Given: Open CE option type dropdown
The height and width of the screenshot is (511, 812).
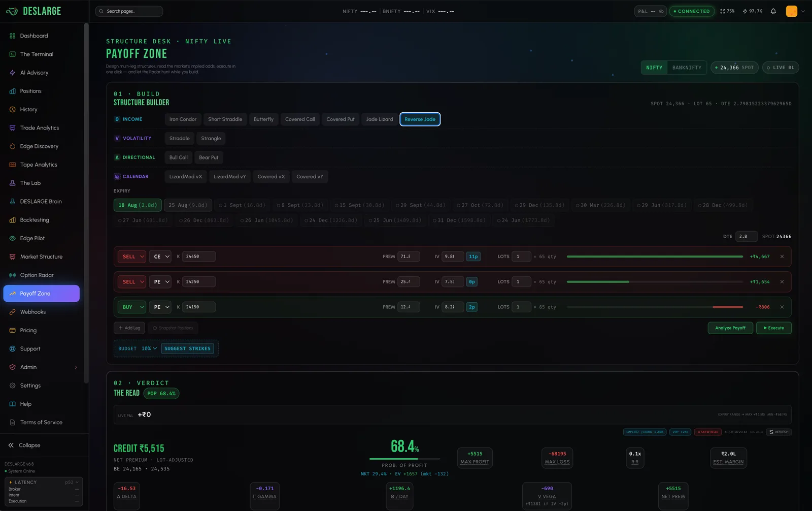Looking at the screenshot, I should tap(160, 257).
